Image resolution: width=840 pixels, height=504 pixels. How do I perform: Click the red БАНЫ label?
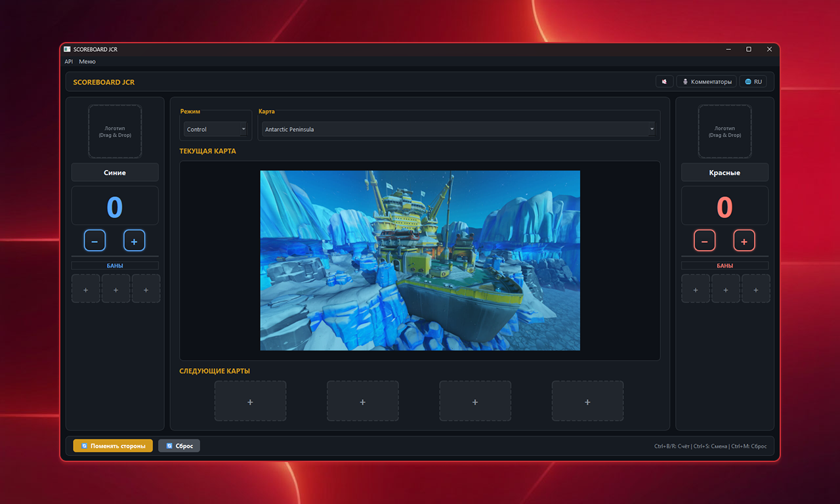tap(724, 266)
